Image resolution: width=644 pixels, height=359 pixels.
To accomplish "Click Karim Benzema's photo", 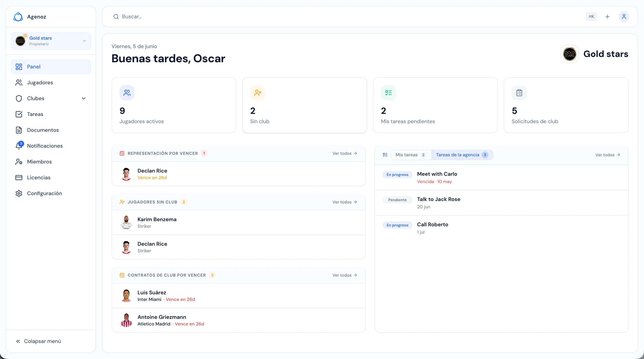I will tap(126, 223).
